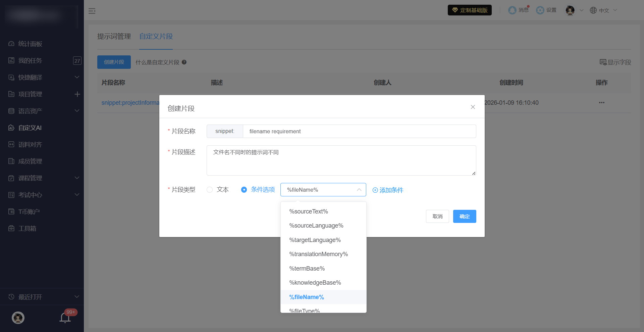Click the help icon beside 什么是自定义片段

point(184,62)
